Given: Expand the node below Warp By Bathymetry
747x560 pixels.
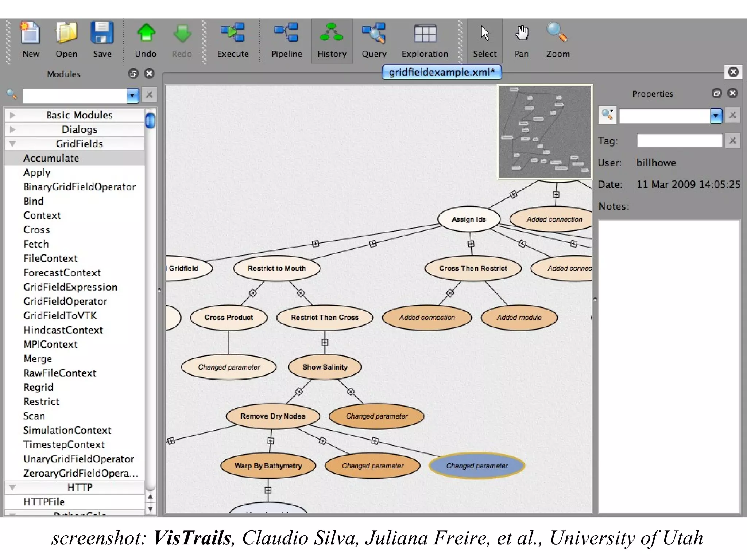Looking at the screenshot, I should pos(268,490).
